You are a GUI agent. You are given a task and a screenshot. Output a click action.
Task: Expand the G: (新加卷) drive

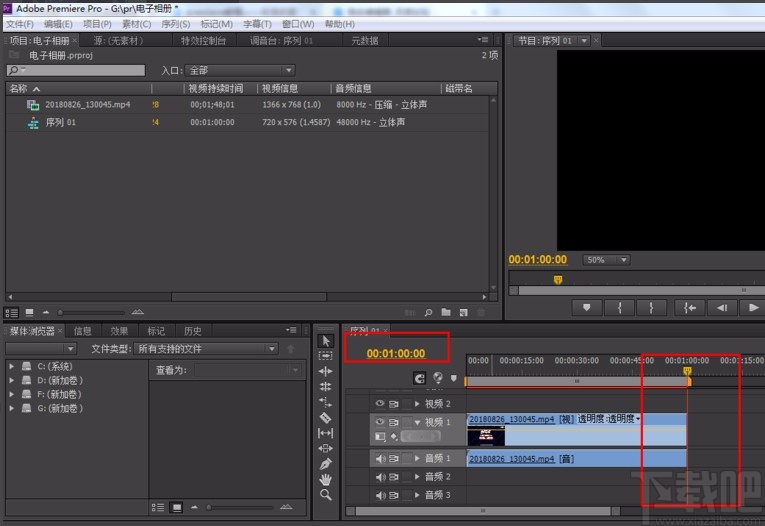coord(11,408)
